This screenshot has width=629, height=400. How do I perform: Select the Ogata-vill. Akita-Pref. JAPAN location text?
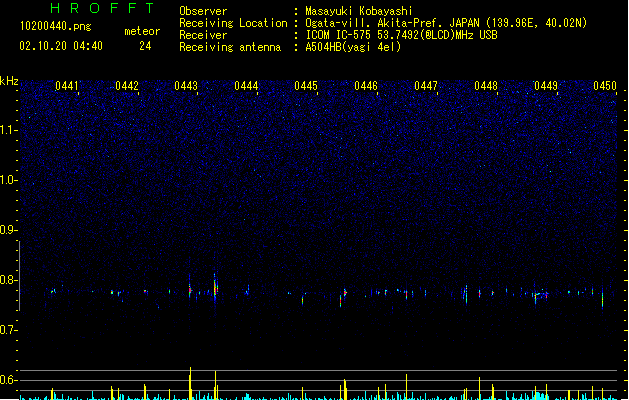click(446, 23)
